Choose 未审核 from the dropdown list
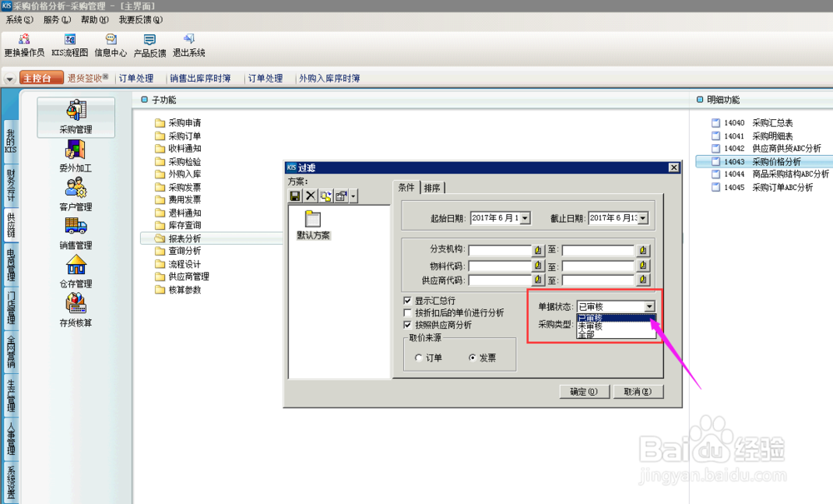This screenshot has height=504, width=833. (616, 327)
